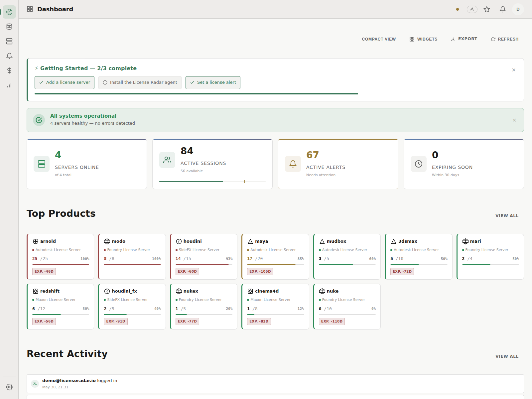This screenshot has height=399, width=532.
Task: Open the bar chart reports icon in sidebar
Action: coord(9,85)
